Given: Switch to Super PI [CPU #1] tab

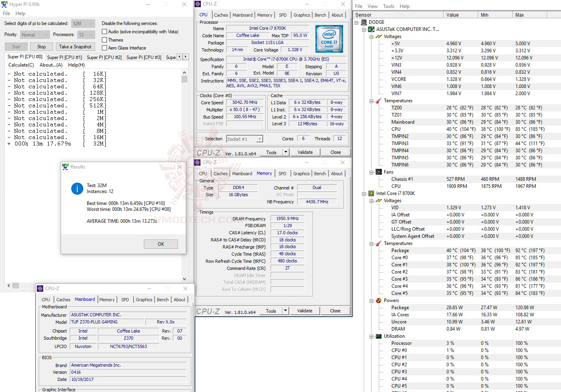Looking at the screenshot, I should [65, 57].
